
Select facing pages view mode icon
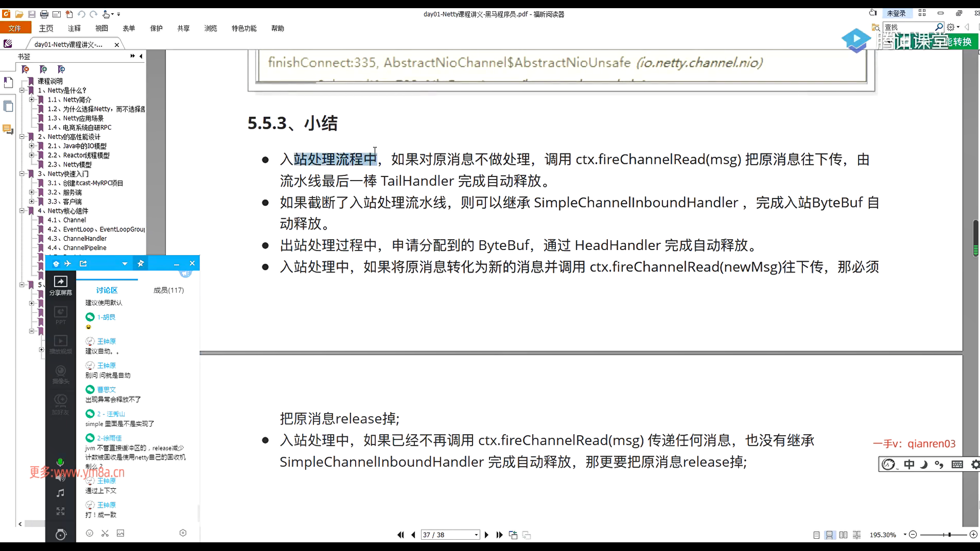[843, 535]
